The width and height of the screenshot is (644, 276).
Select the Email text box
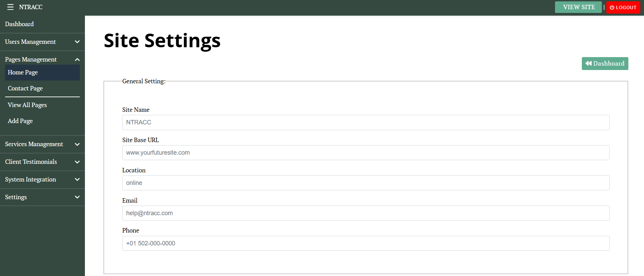pos(365,213)
